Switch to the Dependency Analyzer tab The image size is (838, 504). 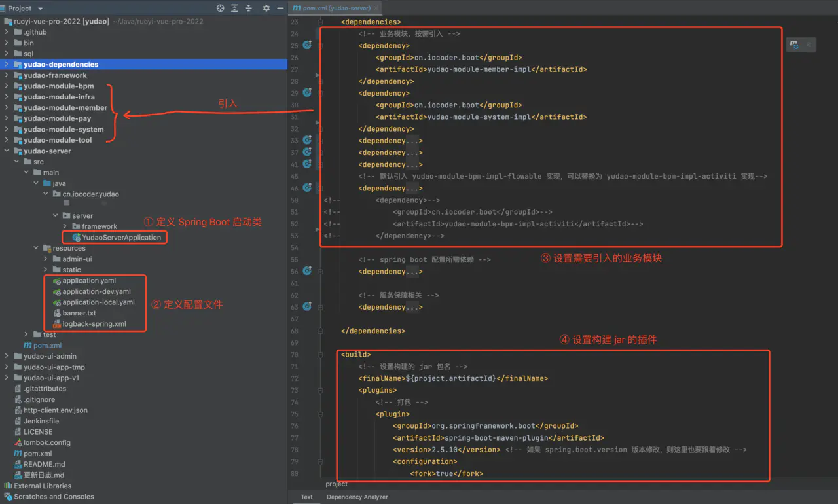pyautogui.click(x=357, y=497)
